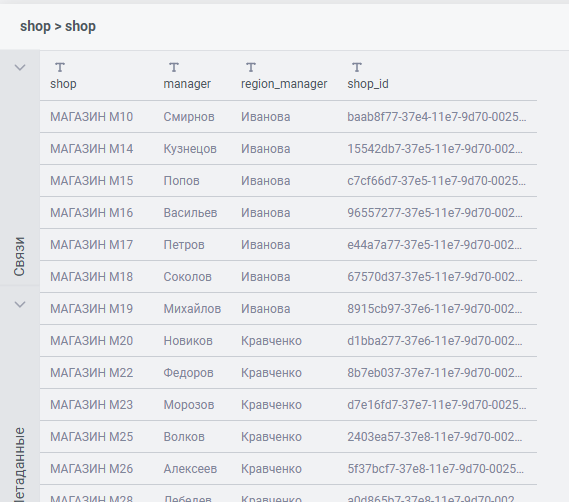Select the shop_id cell starting with 5f37bcf7
The height and width of the screenshot is (502, 569).
(x=435, y=469)
